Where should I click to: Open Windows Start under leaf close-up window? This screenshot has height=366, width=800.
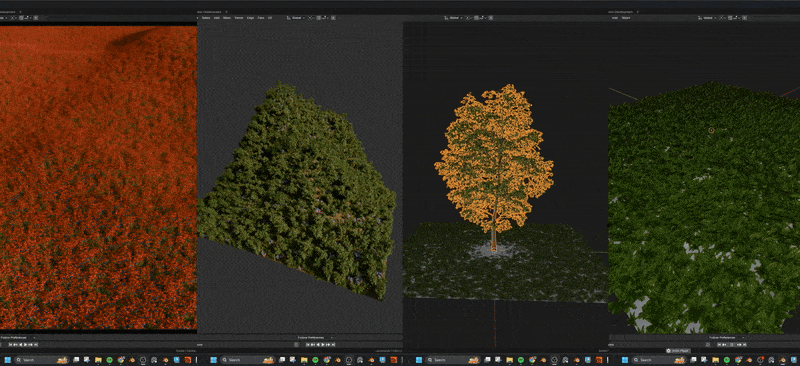tap(624, 360)
